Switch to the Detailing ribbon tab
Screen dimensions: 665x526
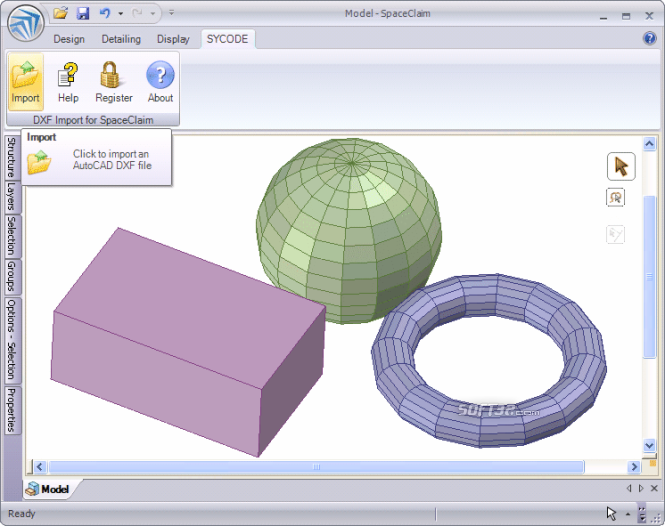click(121, 39)
